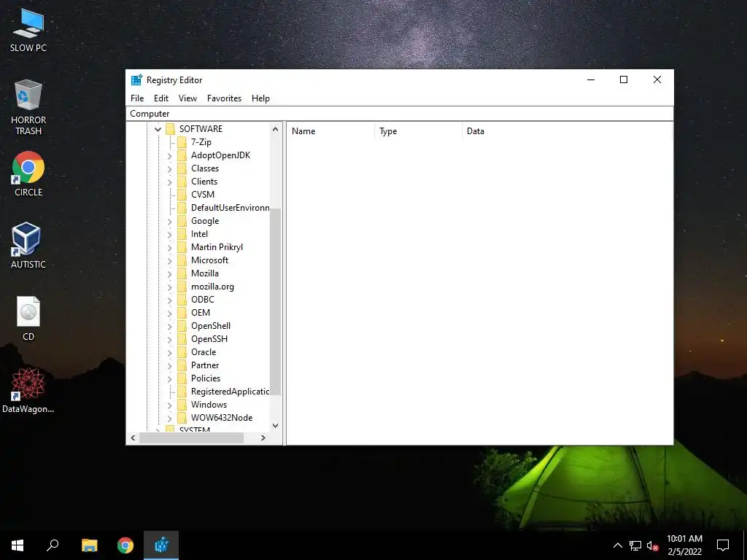Sort by the Data column header
The image size is (747, 560).
click(567, 131)
